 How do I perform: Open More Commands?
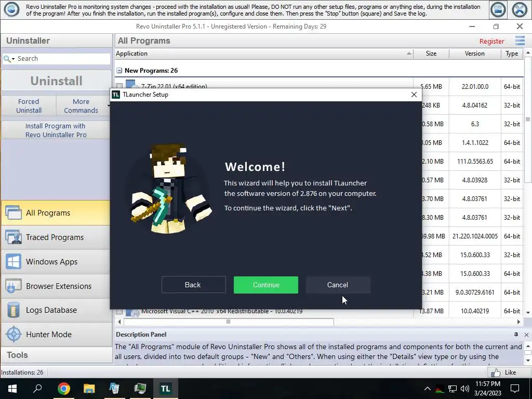pyautogui.click(x=81, y=106)
